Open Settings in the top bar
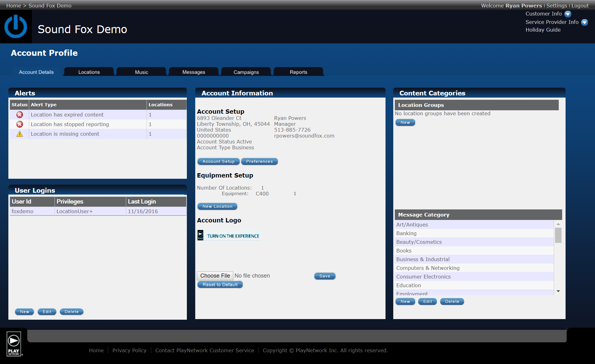 [x=557, y=6]
